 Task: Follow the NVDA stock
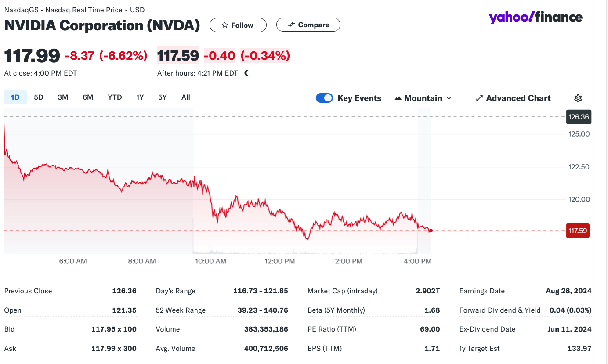pyautogui.click(x=238, y=25)
